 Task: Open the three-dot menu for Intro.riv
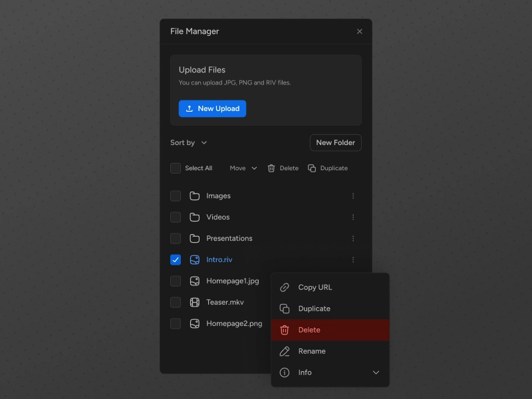pyautogui.click(x=353, y=260)
